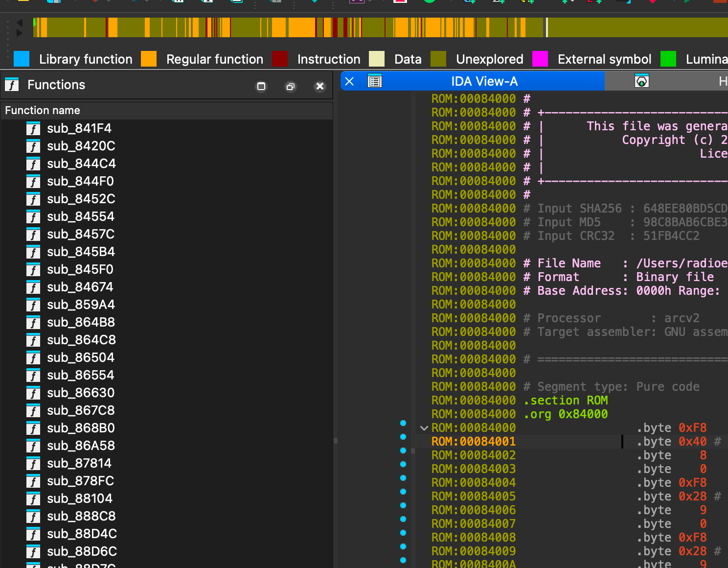Click the Lumina green color swatch
Image resolution: width=728 pixels, height=568 pixels.
(668, 59)
